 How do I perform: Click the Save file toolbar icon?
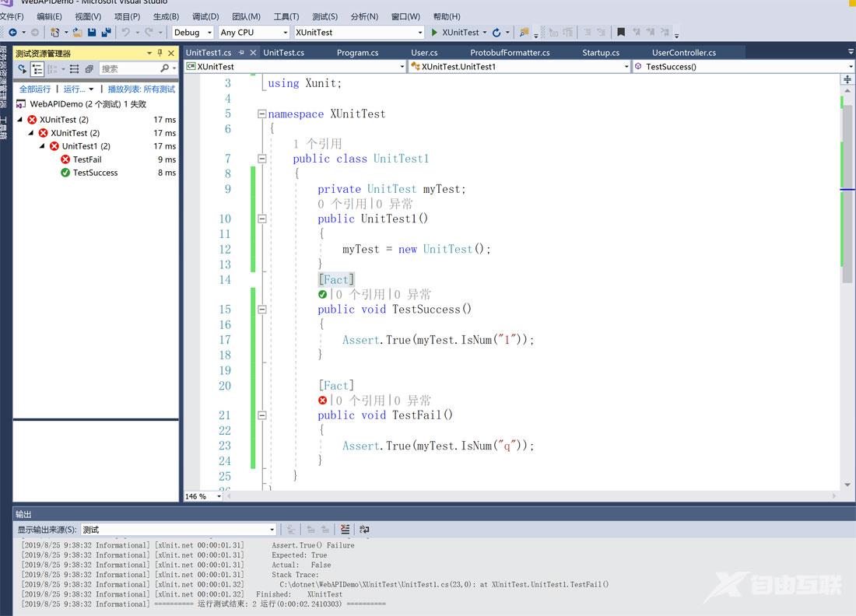click(x=92, y=33)
